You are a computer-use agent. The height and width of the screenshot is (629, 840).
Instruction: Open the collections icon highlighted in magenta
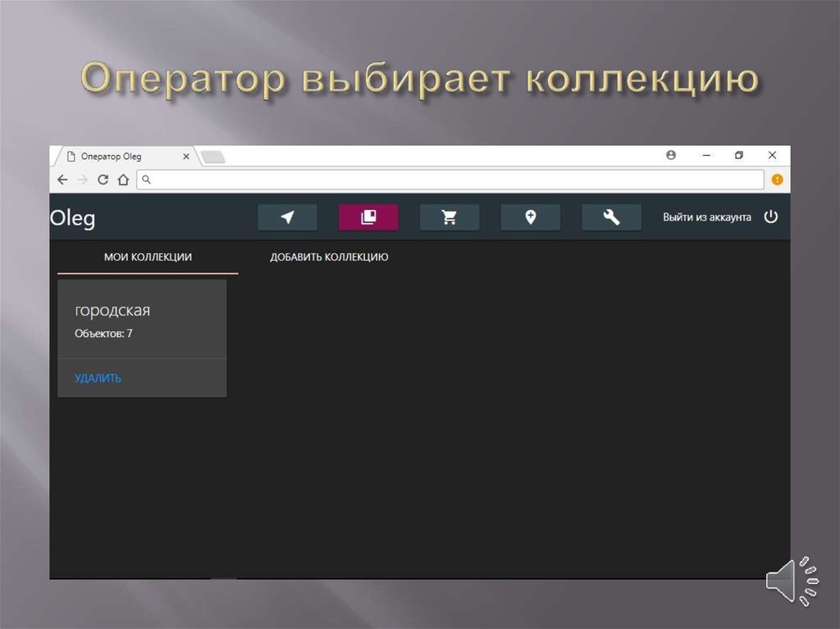368,217
